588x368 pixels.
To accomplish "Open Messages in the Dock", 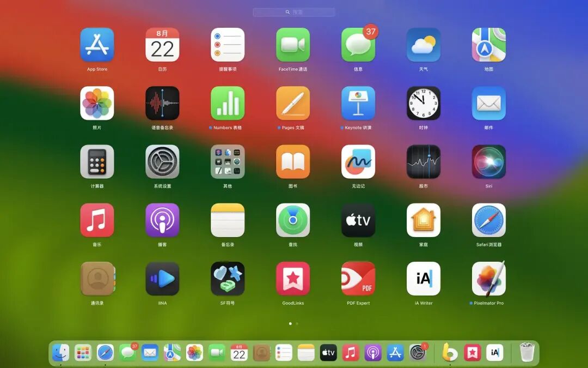I will pos(127,353).
